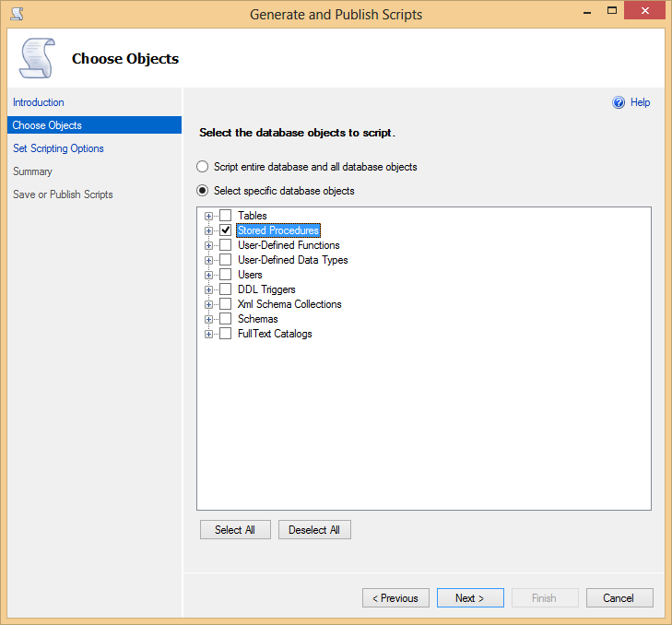Image resolution: width=672 pixels, height=625 pixels.
Task: Go to the Introduction step
Action: (x=39, y=102)
